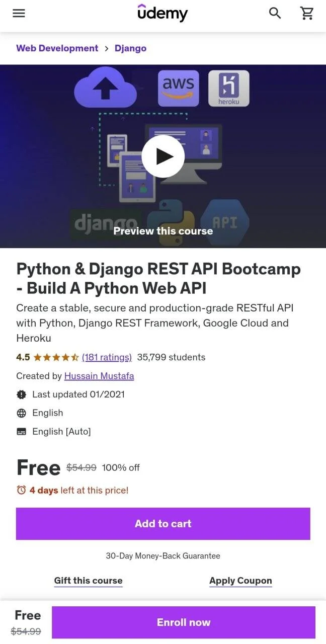Click the course description subtitle text
The image size is (326, 644).
pyautogui.click(x=154, y=323)
